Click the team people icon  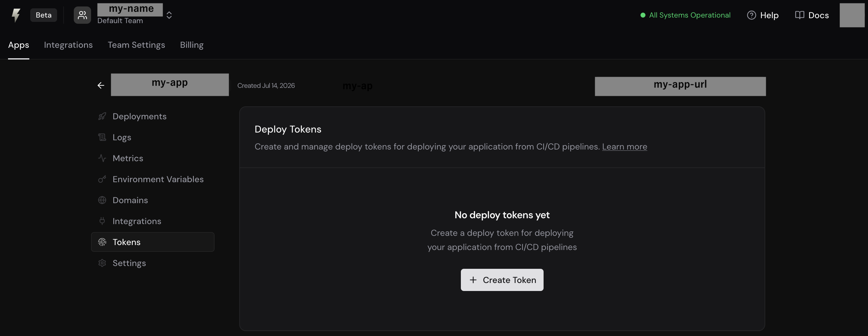pyautogui.click(x=82, y=15)
